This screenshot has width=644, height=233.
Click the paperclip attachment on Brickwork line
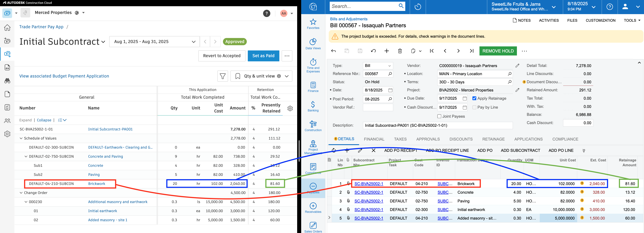tap(349, 183)
